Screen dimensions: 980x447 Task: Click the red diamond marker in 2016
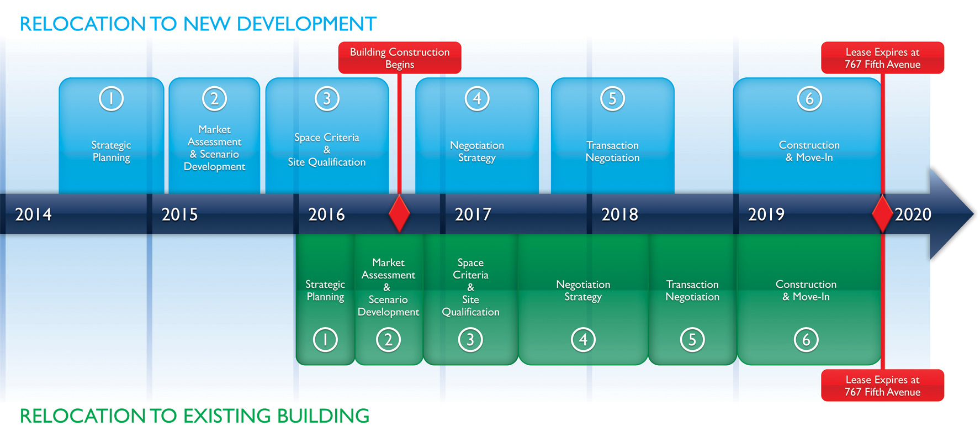[399, 214]
